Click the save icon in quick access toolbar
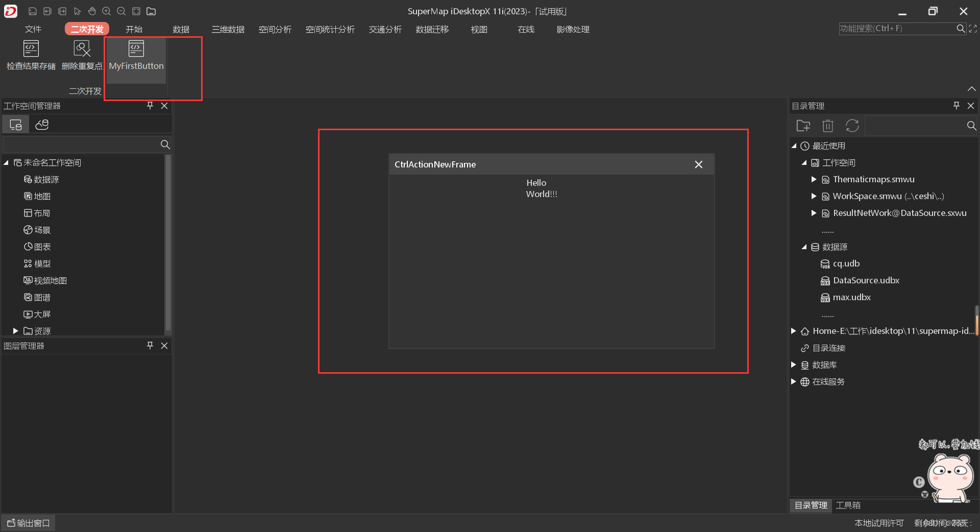The height and width of the screenshot is (532, 980). (33, 11)
